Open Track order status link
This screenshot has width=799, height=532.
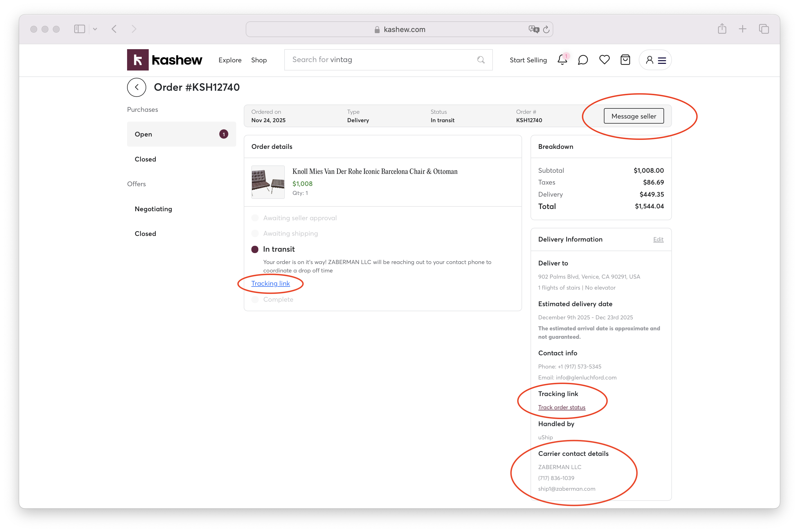561,407
